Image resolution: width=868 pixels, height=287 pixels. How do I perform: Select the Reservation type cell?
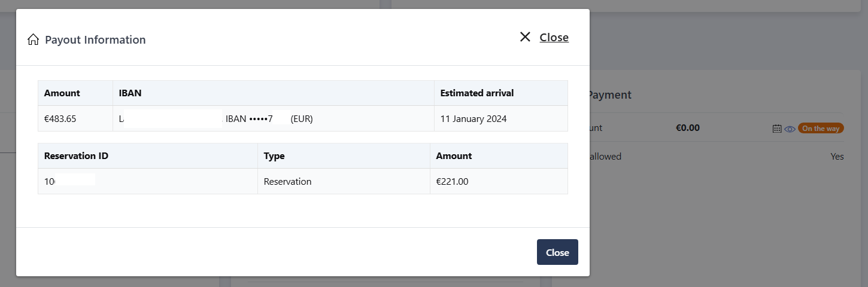click(x=344, y=181)
